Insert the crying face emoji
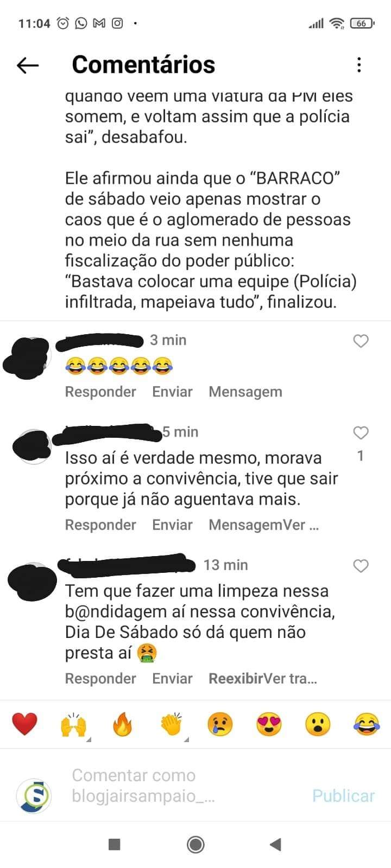This screenshot has width=391, height=868. pos(220,724)
